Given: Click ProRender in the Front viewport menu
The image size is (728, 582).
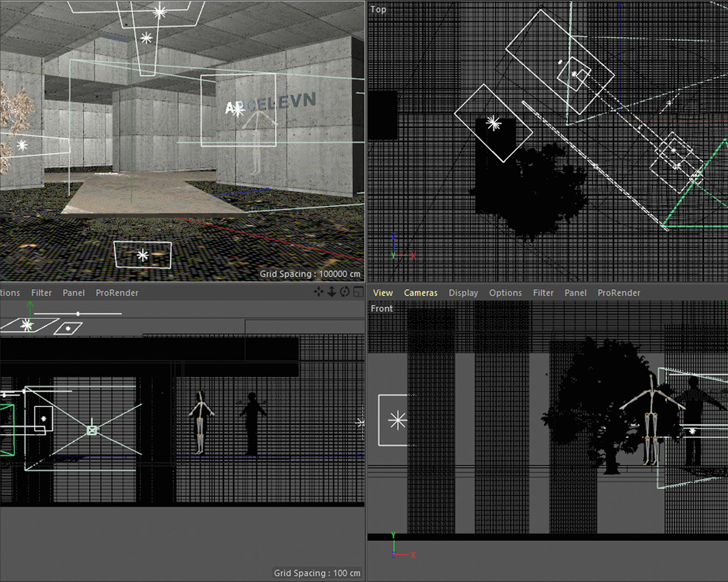Looking at the screenshot, I should pos(619,293).
